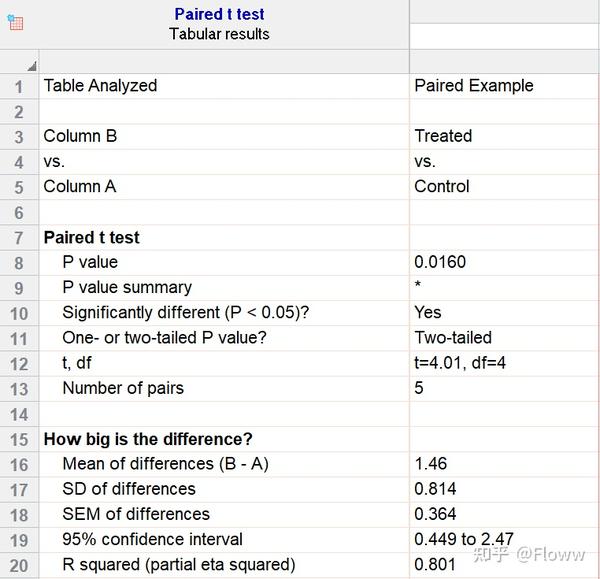Screen dimensions: 600x579
Task: Click the results sheet icon at top-left
Action: (x=15, y=22)
